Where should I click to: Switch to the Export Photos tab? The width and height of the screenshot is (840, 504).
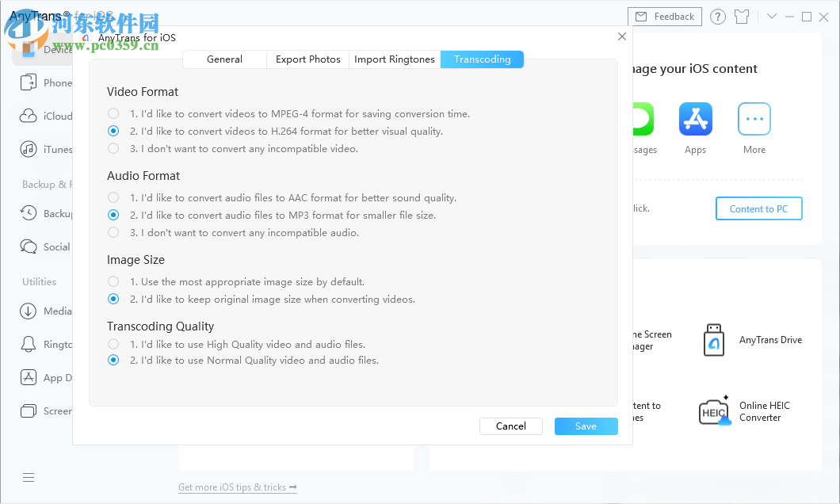click(x=307, y=59)
